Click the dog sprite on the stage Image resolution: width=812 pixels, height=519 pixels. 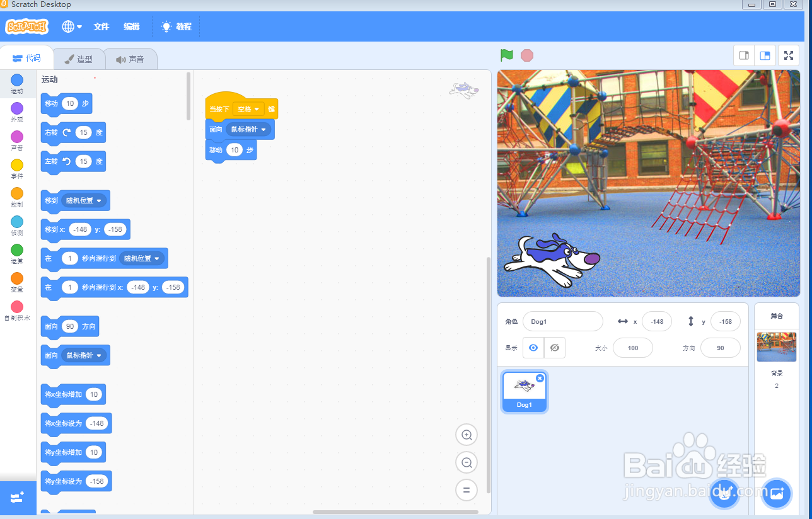coord(552,259)
